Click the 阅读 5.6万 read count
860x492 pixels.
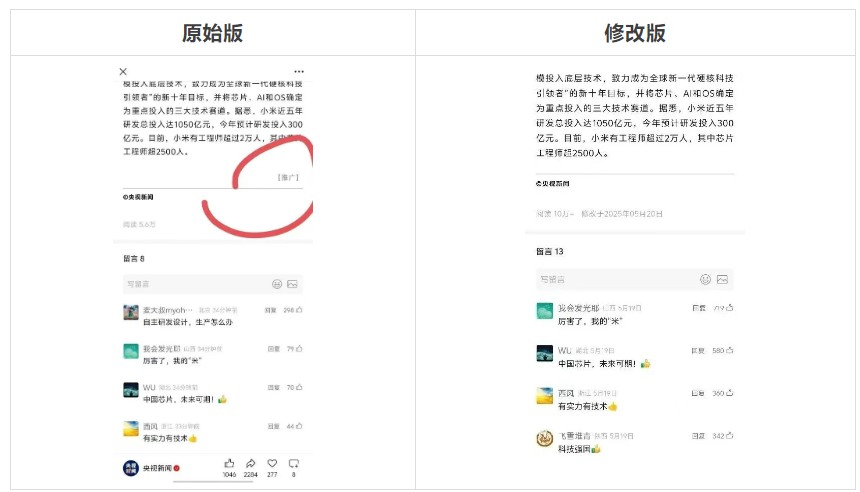click(x=139, y=224)
